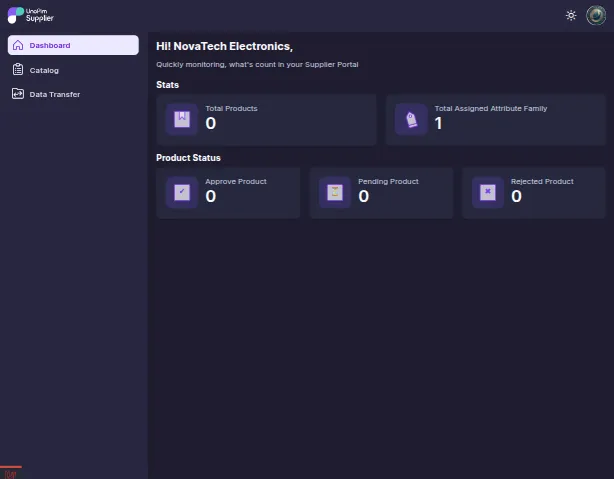Click the Total Products count 0
The height and width of the screenshot is (479, 614).
pos(211,123)
